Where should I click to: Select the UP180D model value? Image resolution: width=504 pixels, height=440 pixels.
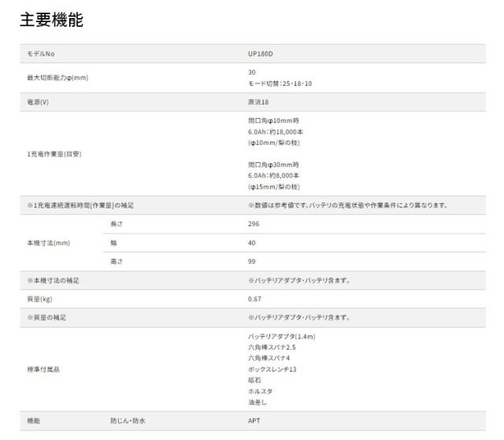[x=261, y=54]
